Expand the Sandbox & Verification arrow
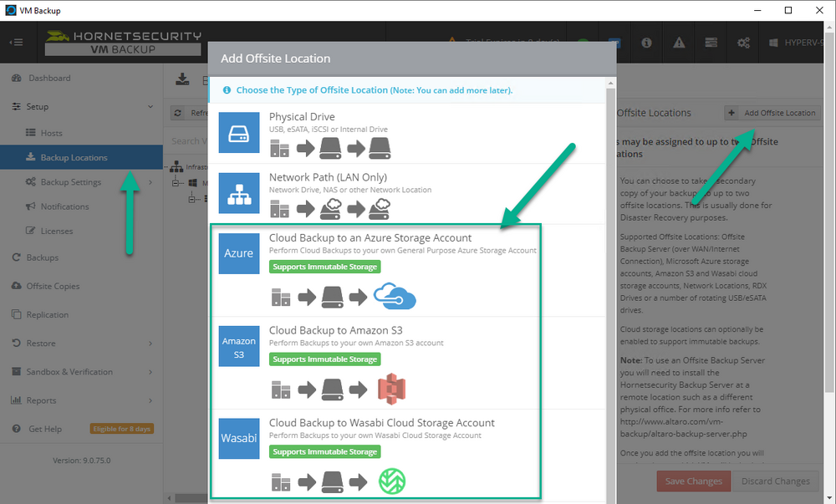Image resolution: width=836 pixels, height=504 pixels. [150, 372]
